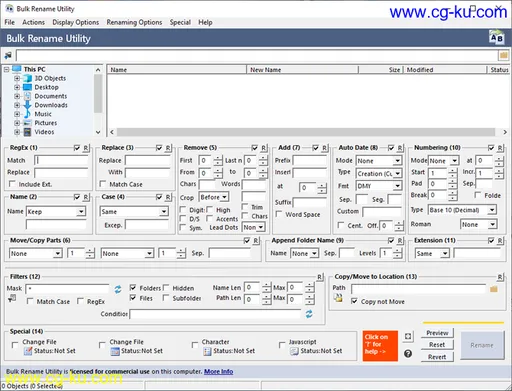The image size is (512, 391).
Task: Click the Javascript status icon
Action: 294,351
